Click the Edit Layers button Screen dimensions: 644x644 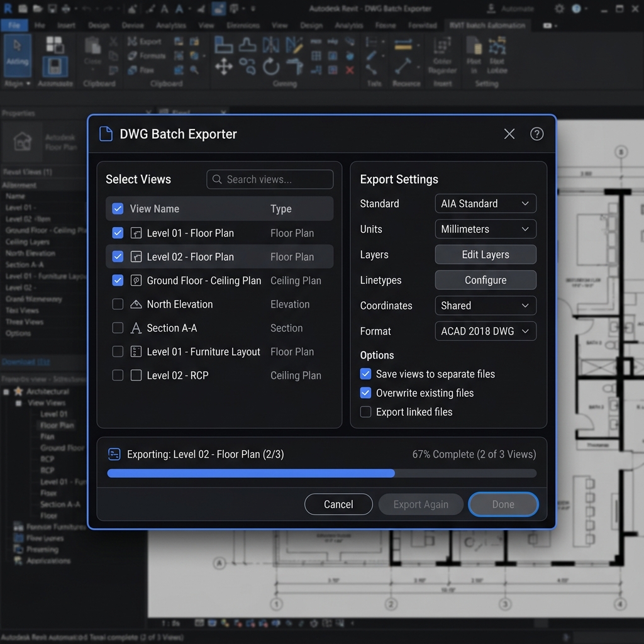486,255
